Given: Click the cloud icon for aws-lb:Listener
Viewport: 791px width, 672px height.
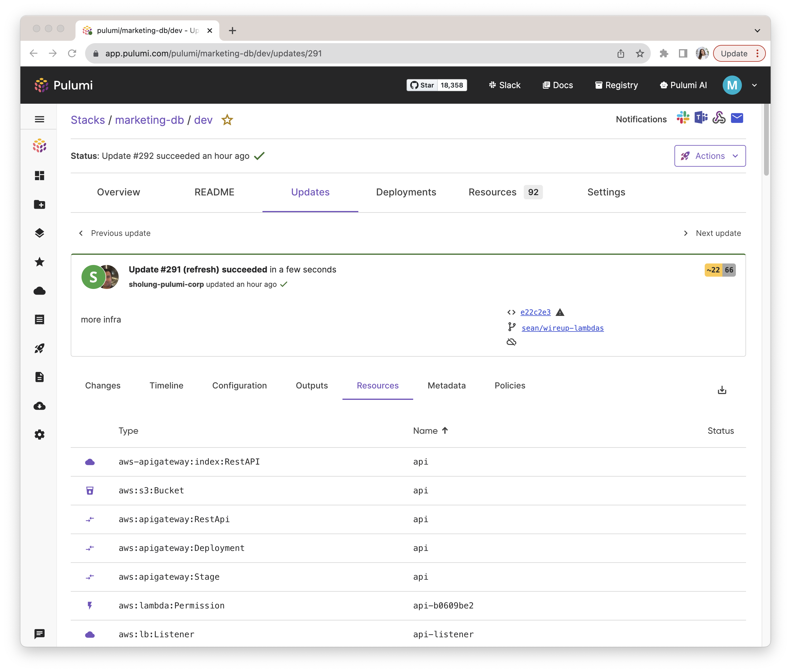Looking at the screenshot, I should 89,634.
